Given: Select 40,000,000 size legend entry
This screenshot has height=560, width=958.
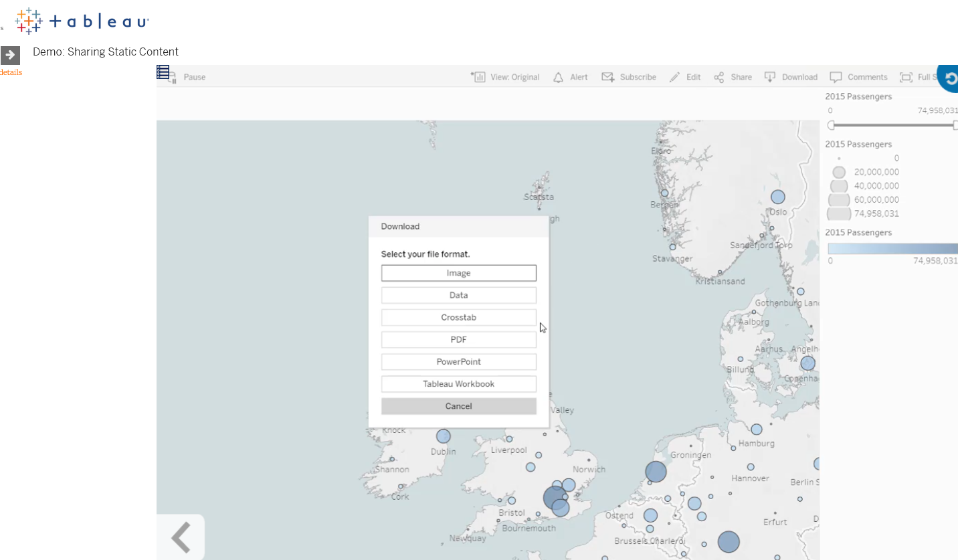Looking at the screenshot, I should pyautogui.click(x=866, y=186).
